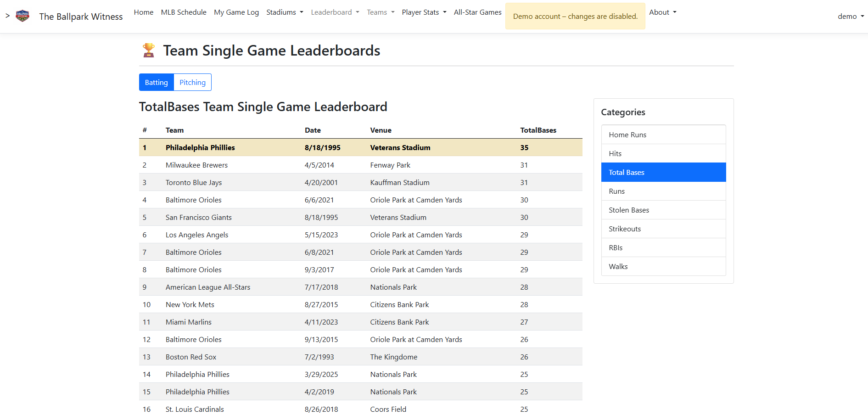This screenshot has height=415, width=868.
Task: Open the Leaderboard dropdown
Action: (335, 12)
